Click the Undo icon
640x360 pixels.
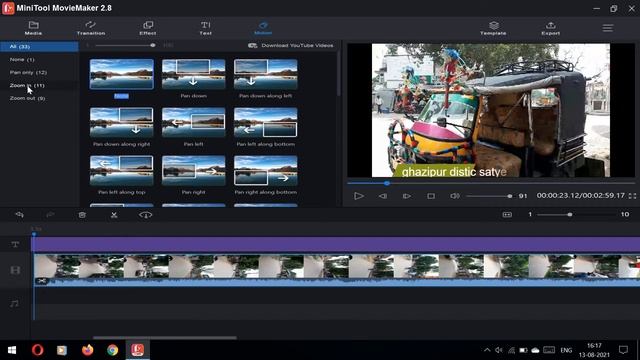coord(19,215)
